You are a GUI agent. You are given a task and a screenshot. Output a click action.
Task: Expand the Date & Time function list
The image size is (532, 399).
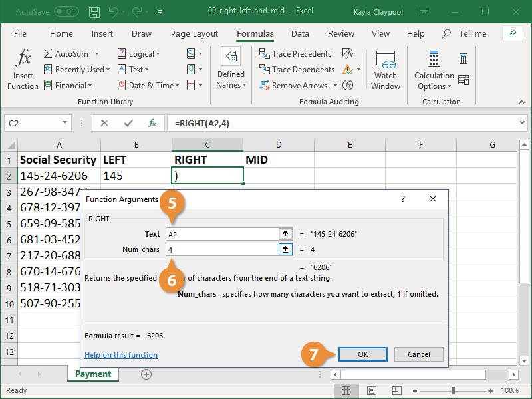click(150, 85)
